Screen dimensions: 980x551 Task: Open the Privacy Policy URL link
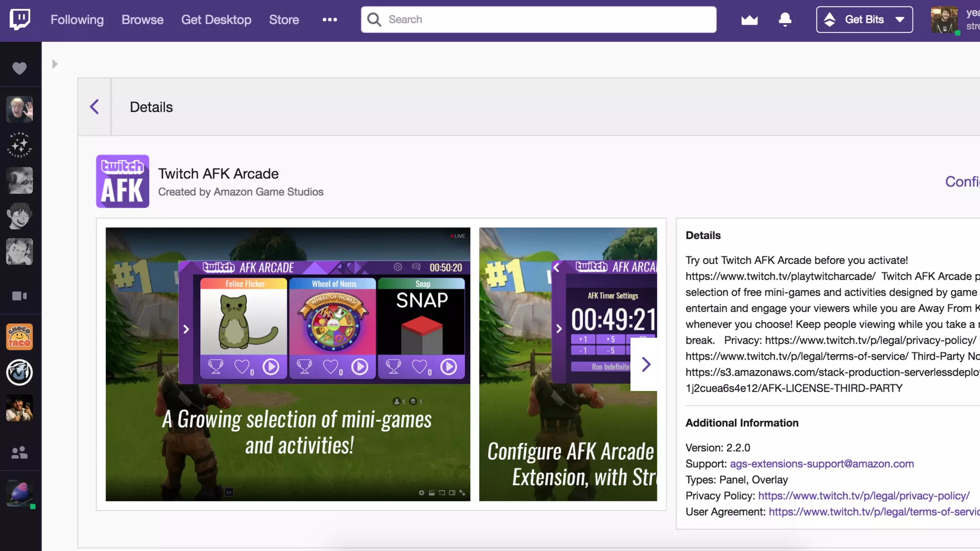pos(864,496)
